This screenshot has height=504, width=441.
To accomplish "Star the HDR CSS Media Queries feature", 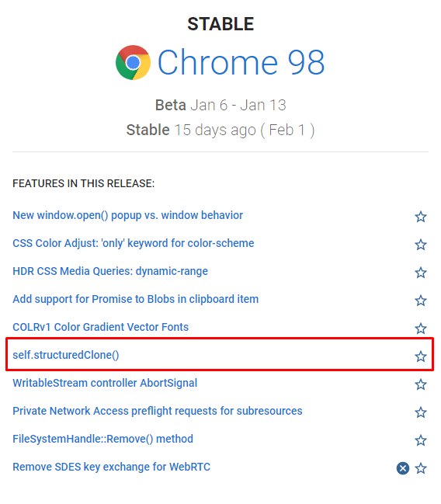I will (421, 273).
